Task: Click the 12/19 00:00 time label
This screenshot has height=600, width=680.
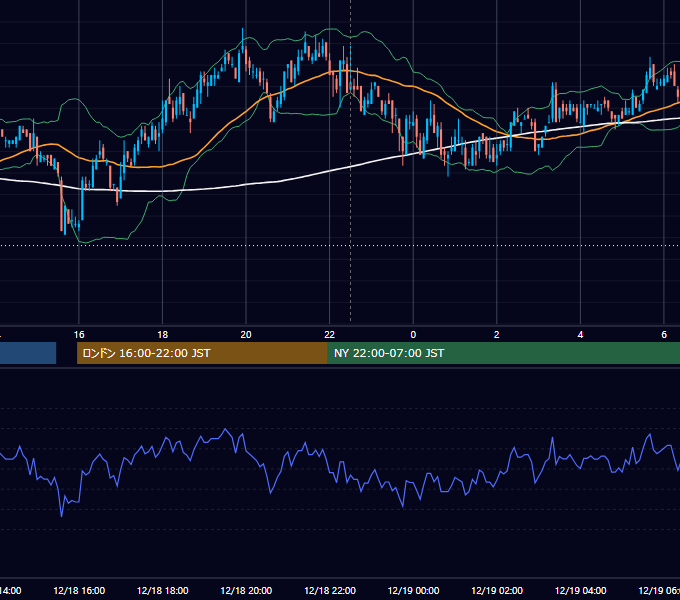Action: point(413,590)
